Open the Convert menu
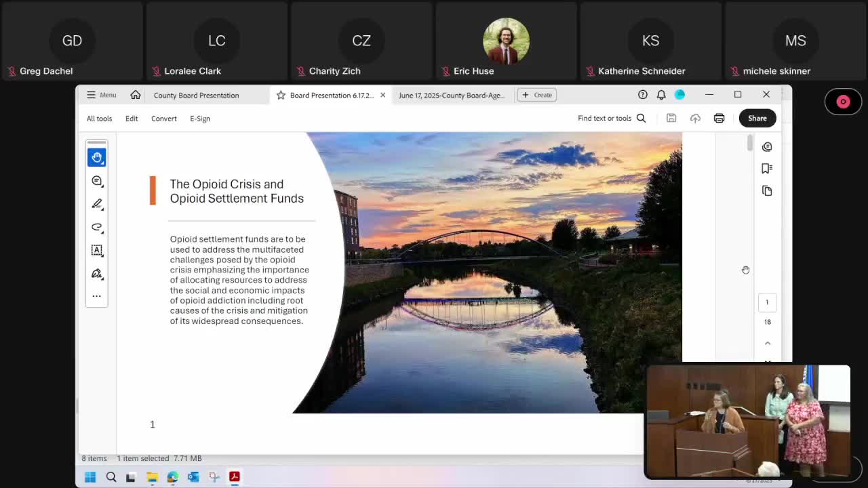This screenshot has height=488, width=868. [x=163, y=119]
